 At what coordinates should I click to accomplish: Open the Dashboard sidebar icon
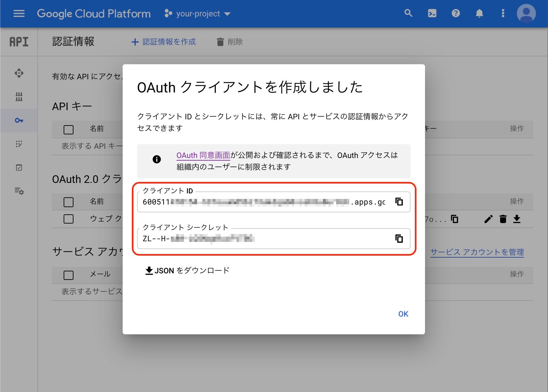(19, 73)
